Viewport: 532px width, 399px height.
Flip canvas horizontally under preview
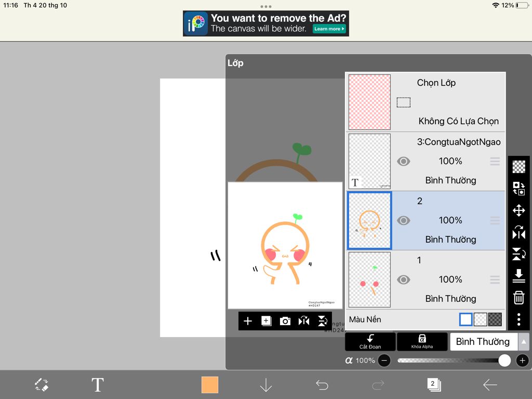click(x=303, y=321)
